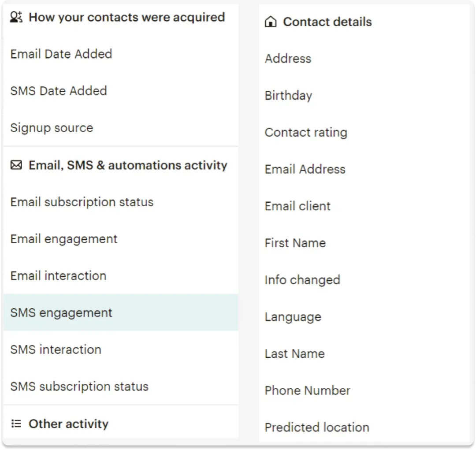The height and width of the screenshot is (450, 476).
Task: Pick Email subscription status option
Action: point(82,202)
